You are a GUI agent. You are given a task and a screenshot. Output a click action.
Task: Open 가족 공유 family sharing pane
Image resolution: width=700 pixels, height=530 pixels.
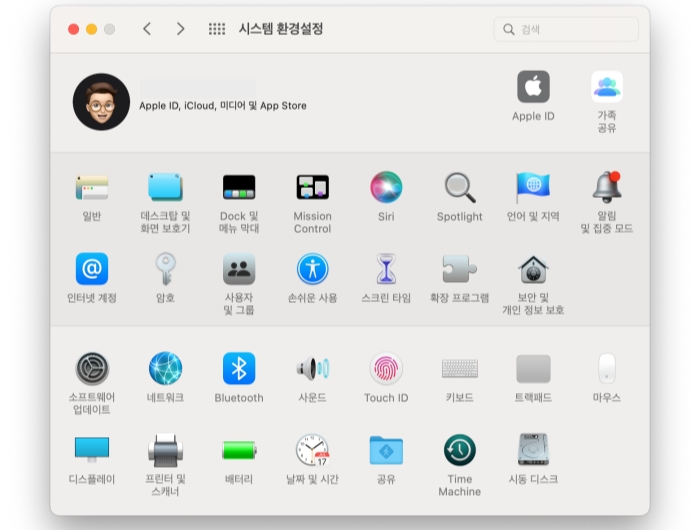[607, 87]
